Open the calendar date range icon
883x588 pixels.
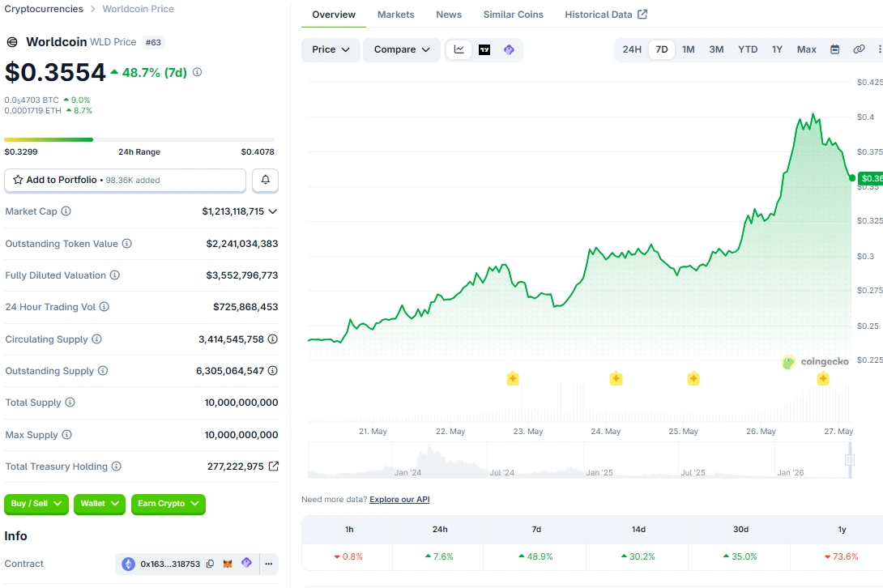(834, 49)
